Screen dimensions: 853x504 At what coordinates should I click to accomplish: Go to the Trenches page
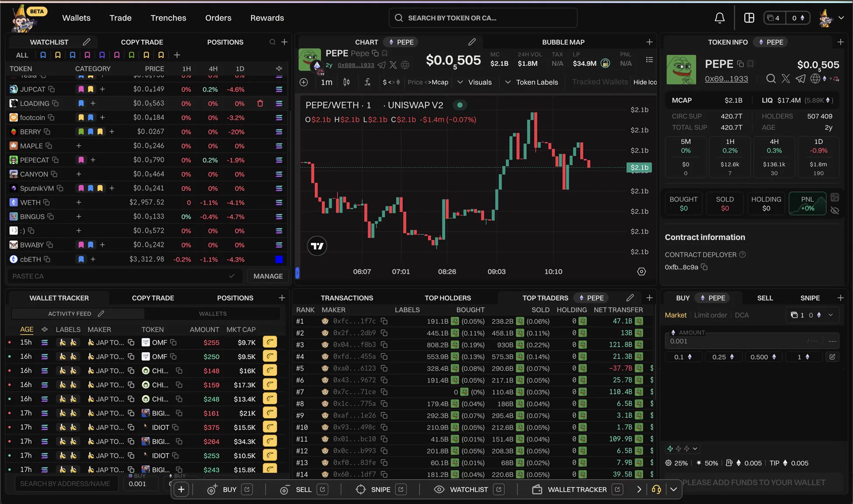click(x=168, y=18)
